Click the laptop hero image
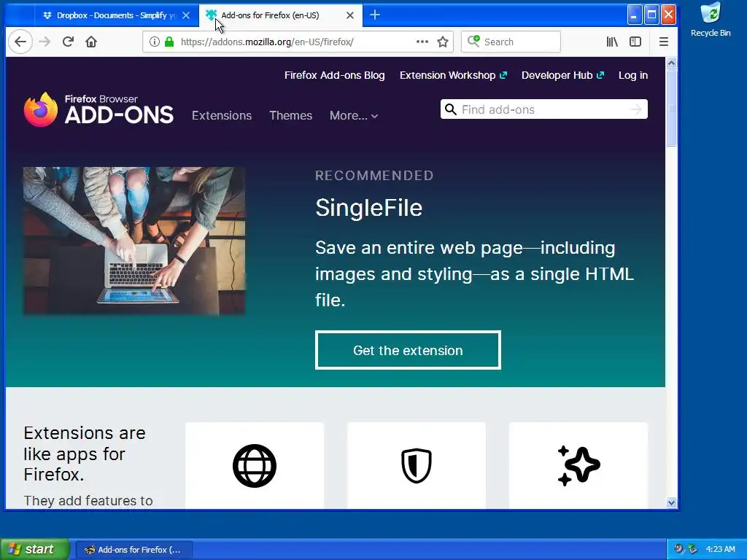The height and width of the screenshot is (560, 747). coord(134,241)
